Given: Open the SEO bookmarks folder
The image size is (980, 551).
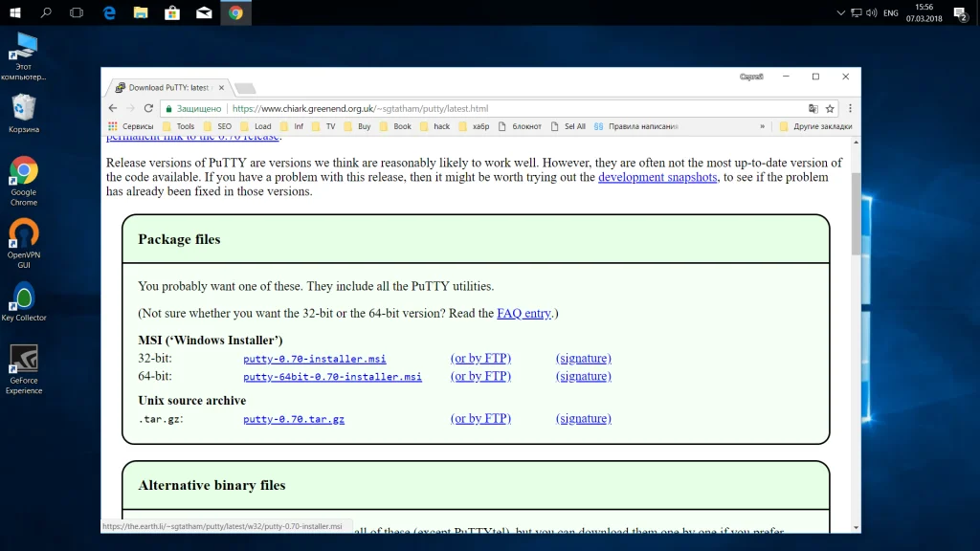Looking at the screenshot, I should pos(216,126).
